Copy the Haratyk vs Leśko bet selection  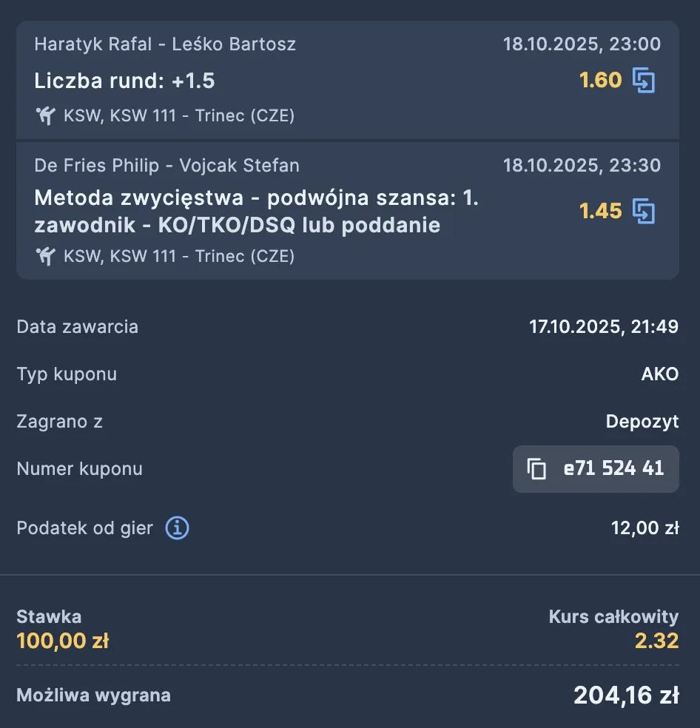point(644,80)
